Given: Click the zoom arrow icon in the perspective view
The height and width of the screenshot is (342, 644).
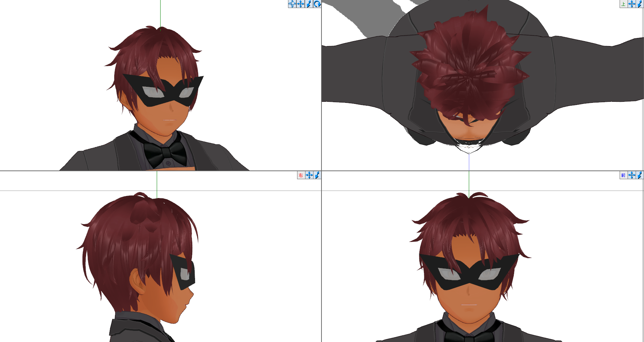Looking at the screenshot, I should click(309, 4).
